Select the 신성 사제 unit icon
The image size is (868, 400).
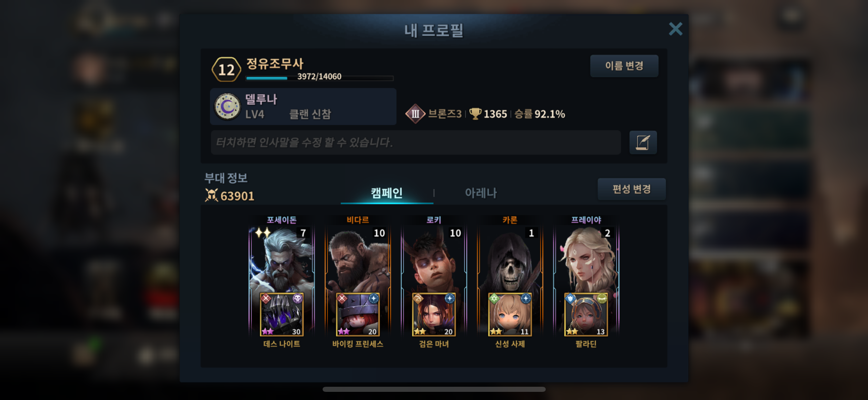point(510,315)
